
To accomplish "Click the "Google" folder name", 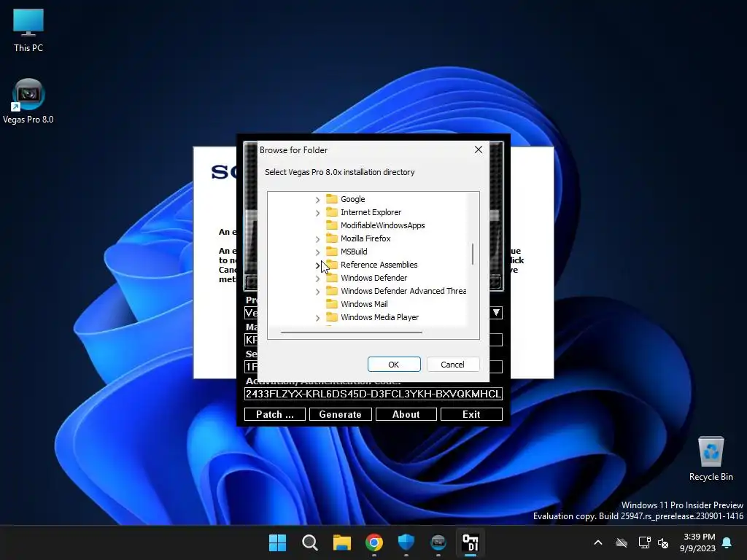I will 353,199.
